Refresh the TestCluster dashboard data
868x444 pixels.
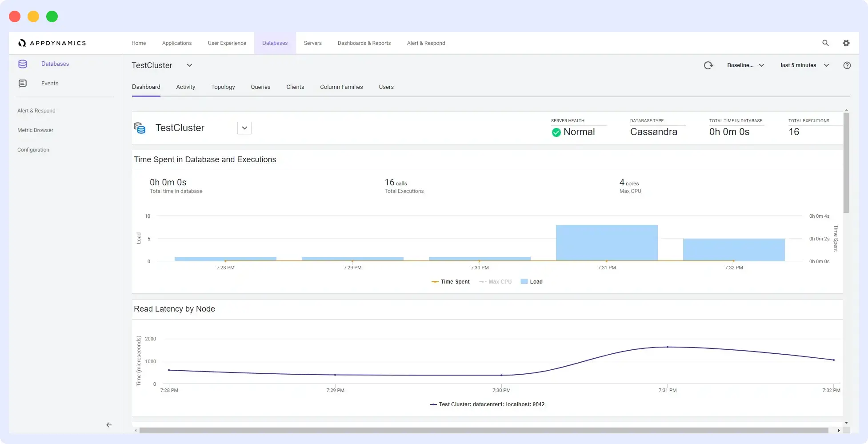(x=708, y=65)
